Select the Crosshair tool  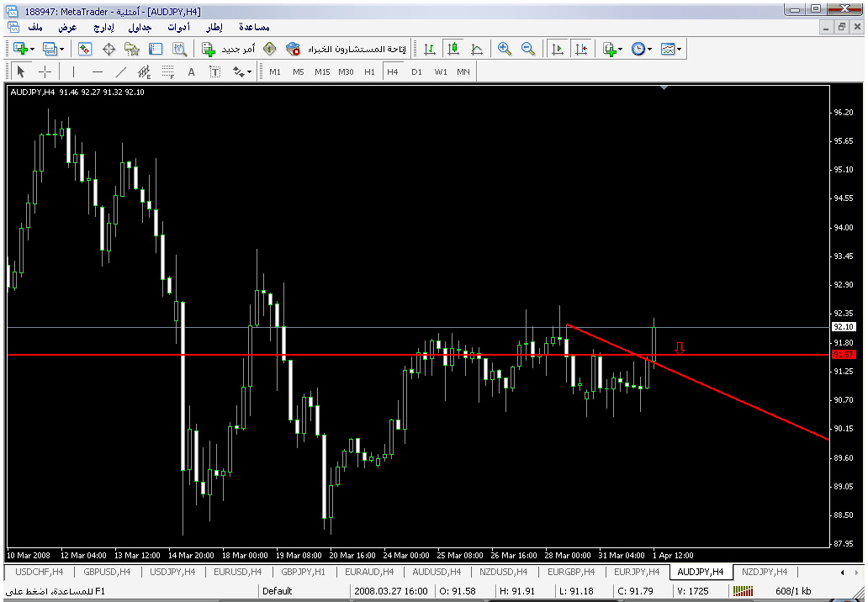(45, 71)
